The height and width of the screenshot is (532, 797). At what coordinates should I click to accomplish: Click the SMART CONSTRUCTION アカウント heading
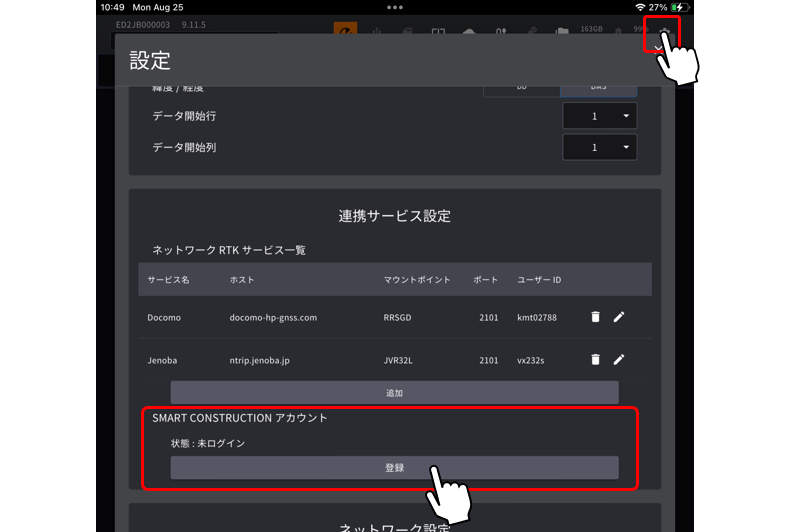tap(240, 418)
